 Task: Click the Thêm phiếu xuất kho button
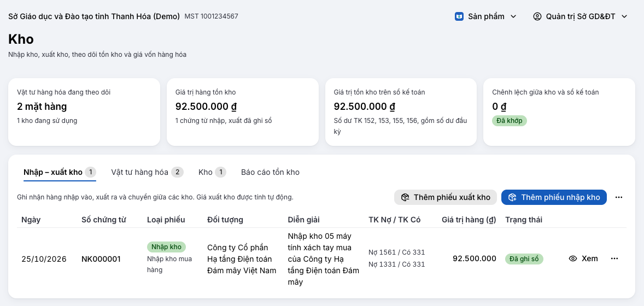click(445, 197)
